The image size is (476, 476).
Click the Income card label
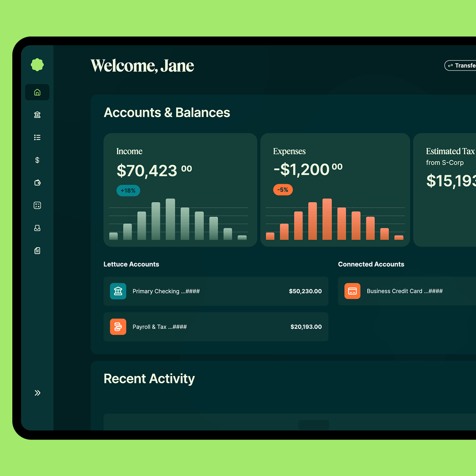pyautogui.click(x=129, y=151)
